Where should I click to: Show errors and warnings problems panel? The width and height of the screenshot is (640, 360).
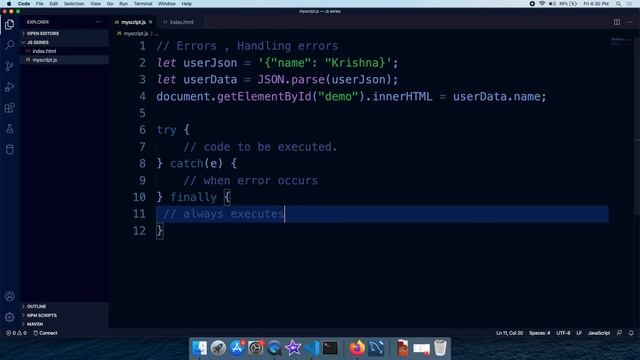click(x=16, y=333)
